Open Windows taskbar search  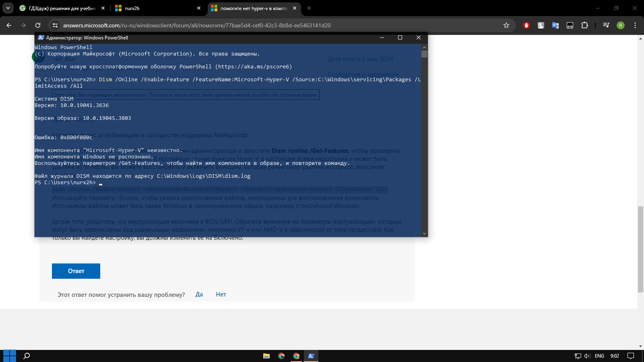pyautogui.click(x=27, y=356)
